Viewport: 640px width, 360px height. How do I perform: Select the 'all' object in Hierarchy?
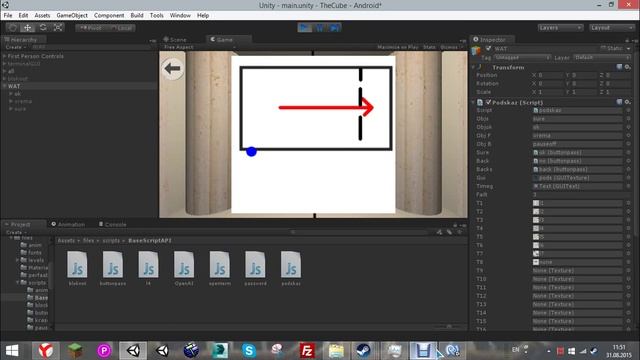[11, 71]
